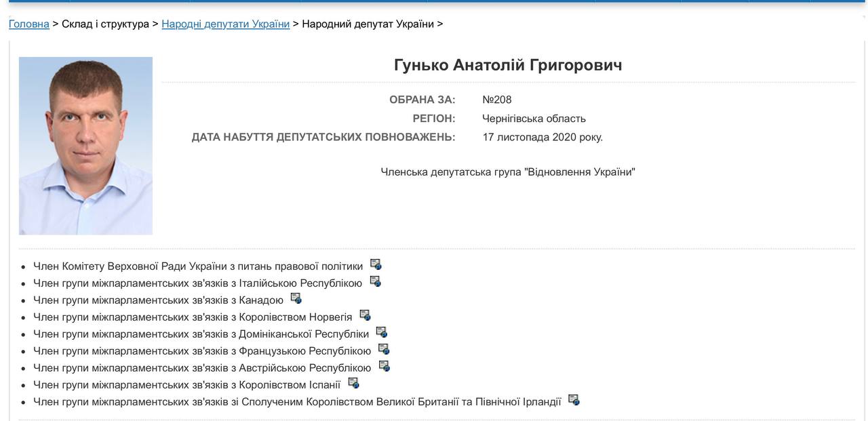The image size is (868, 421).
Task: Open the icon next to Французькою Республікою
Action: point(384,349)
